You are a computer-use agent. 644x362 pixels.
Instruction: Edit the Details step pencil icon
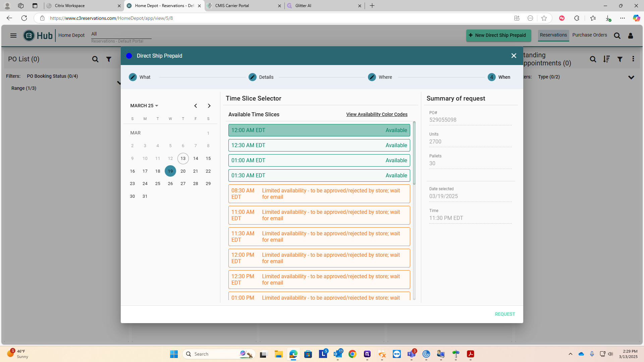click(253, 77)
